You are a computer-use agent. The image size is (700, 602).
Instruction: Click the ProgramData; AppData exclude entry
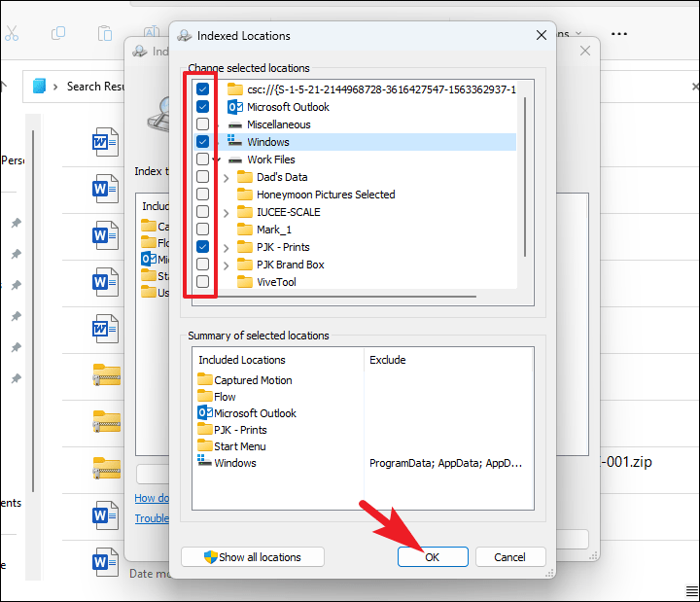tap(445, 463)
